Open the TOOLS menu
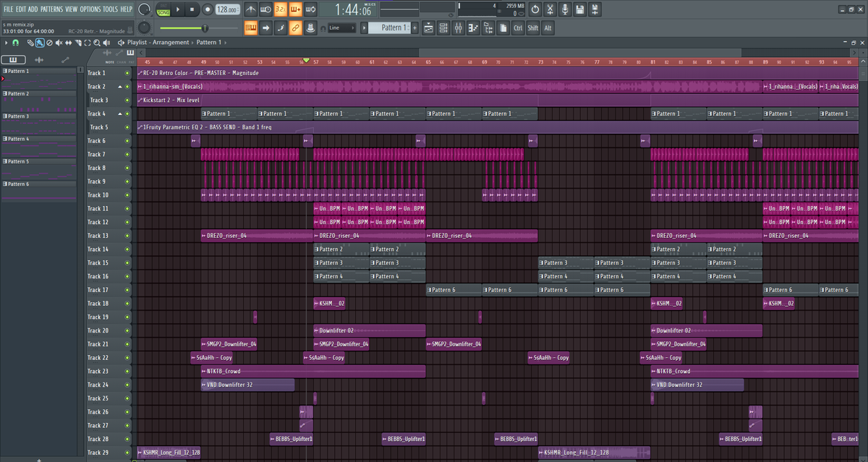The image size is (868, 462). tap(110, 9)
